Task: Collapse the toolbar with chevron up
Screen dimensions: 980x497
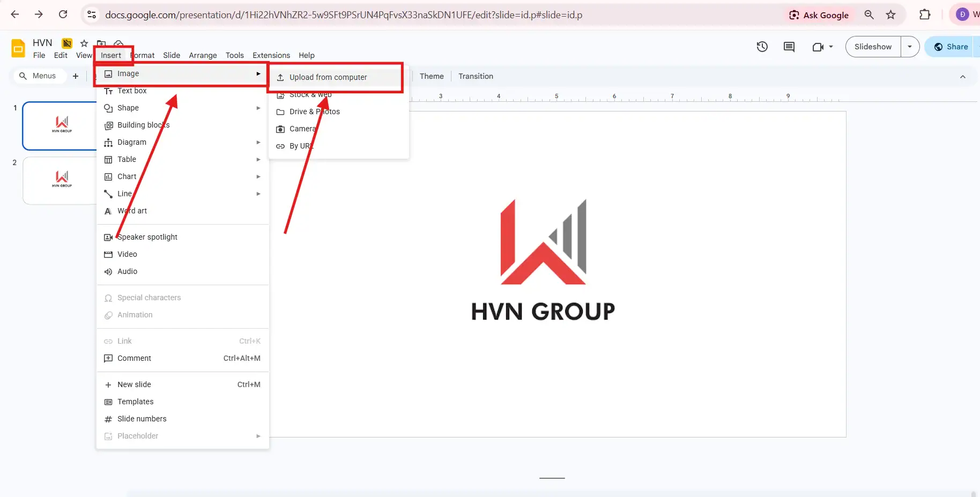Action: tap(962, 77)
